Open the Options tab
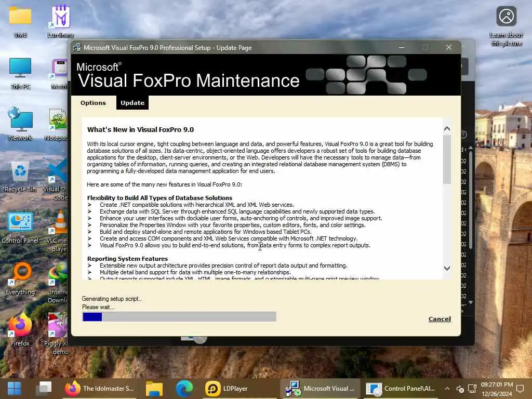The height and width of the screenshot is (399, 532). 94,103
